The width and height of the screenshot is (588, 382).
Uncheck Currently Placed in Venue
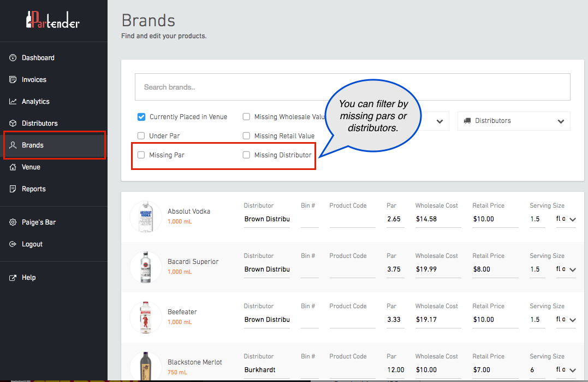coord(141,117)
